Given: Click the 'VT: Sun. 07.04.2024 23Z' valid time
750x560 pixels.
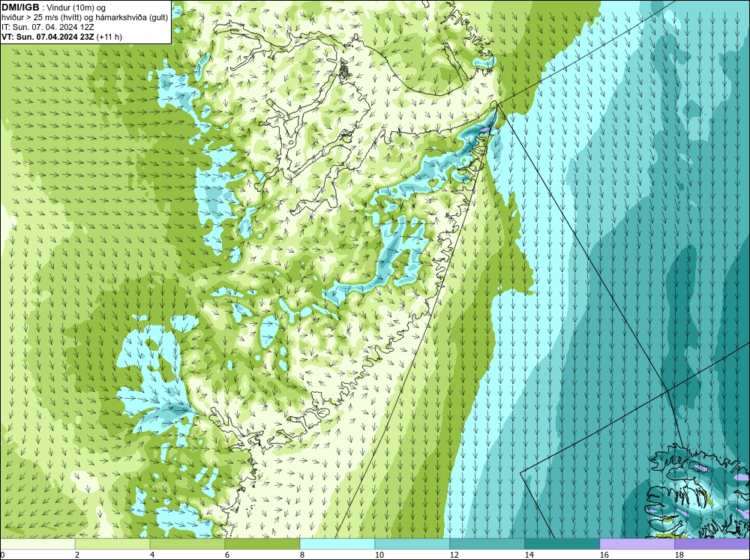Looking at the screenshot, I should coord(48,37).
